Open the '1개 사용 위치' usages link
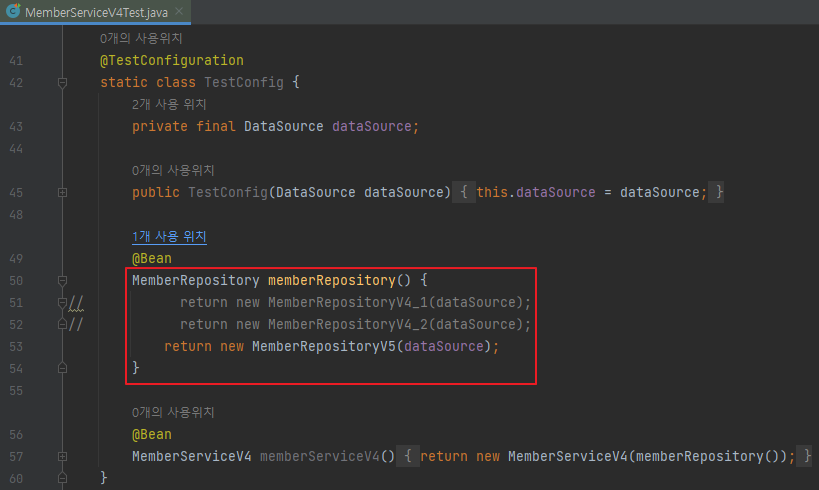Image resolution: width=819 pixels, height=490 pixels. [x=169, y=237]
